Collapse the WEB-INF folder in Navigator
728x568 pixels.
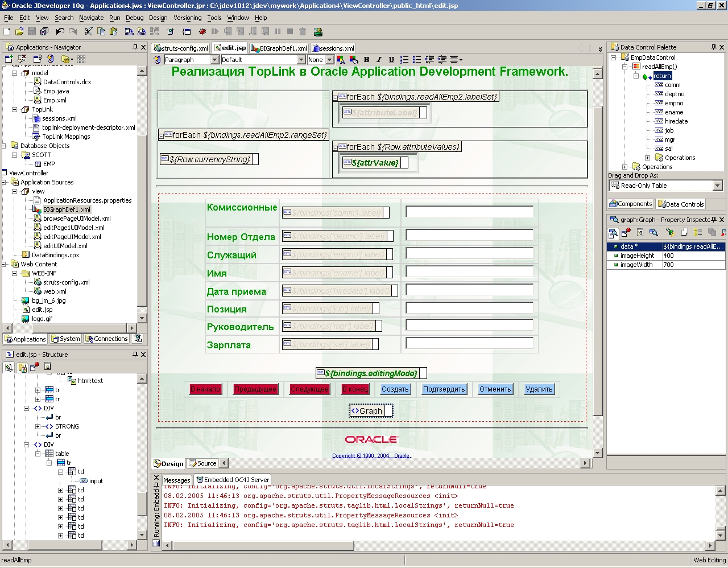[x=15, y=273]
